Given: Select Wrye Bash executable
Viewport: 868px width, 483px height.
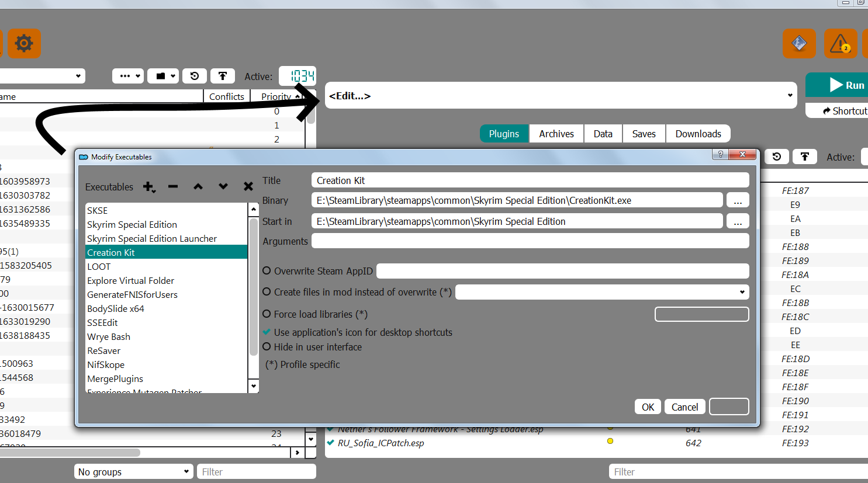Looking at the screenshot, I should [167, 336].
